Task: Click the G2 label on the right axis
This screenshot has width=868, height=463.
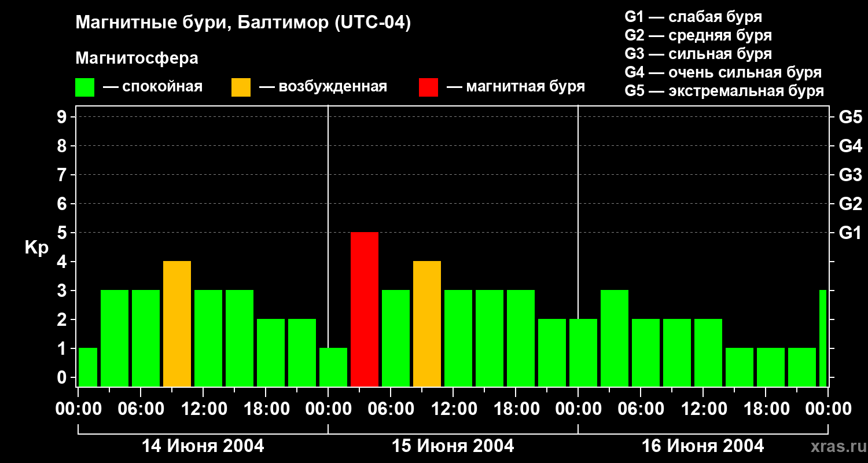Action: pyautogui.click(x=850, y=204)
